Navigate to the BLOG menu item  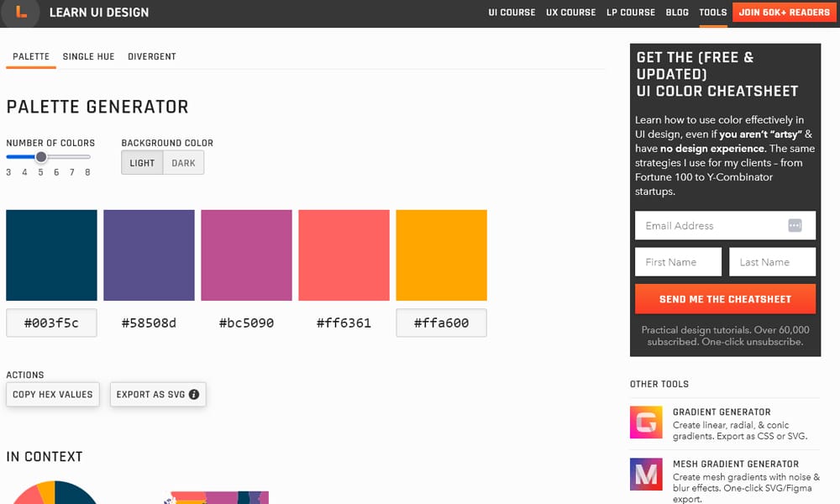pos(677,12)
